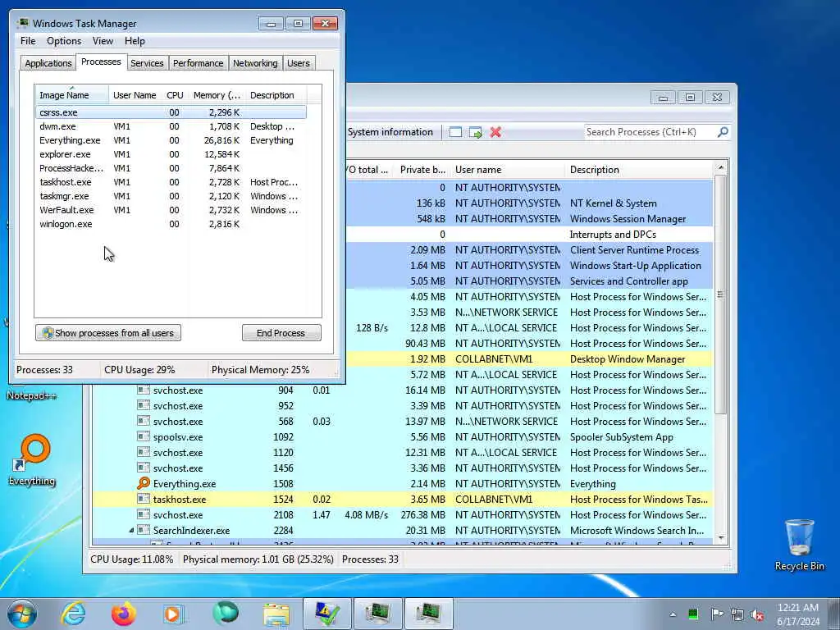Select svchost.exe row with PID 904
Viewport: 840px width, 630px height.
click(403, 390)
